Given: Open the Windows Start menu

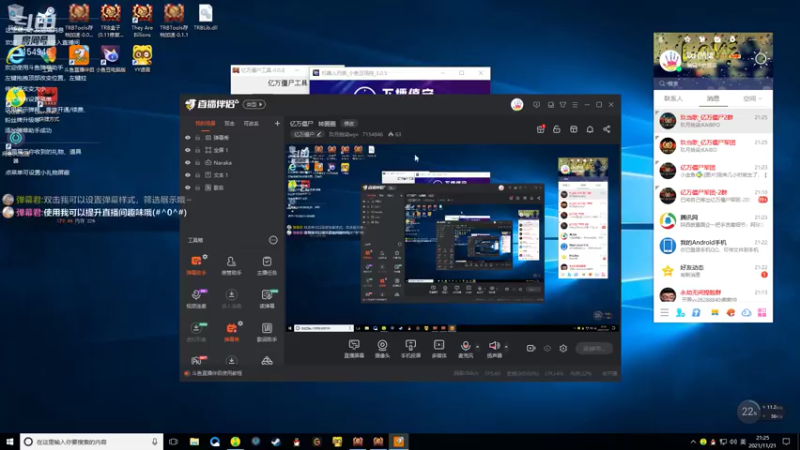Looking at the screenshot, I should (x=10, y=442).
